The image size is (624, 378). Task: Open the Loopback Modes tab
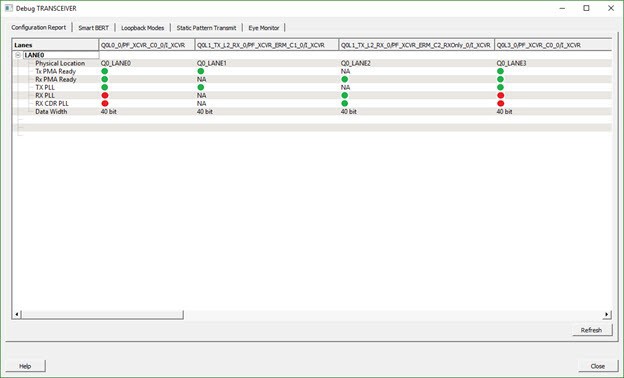(x=142, y=28)
